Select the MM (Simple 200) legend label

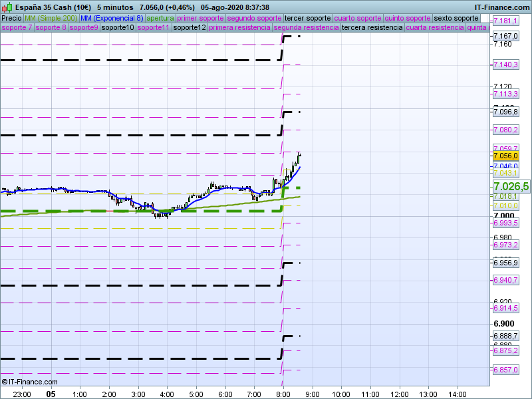tap(51, 18)
